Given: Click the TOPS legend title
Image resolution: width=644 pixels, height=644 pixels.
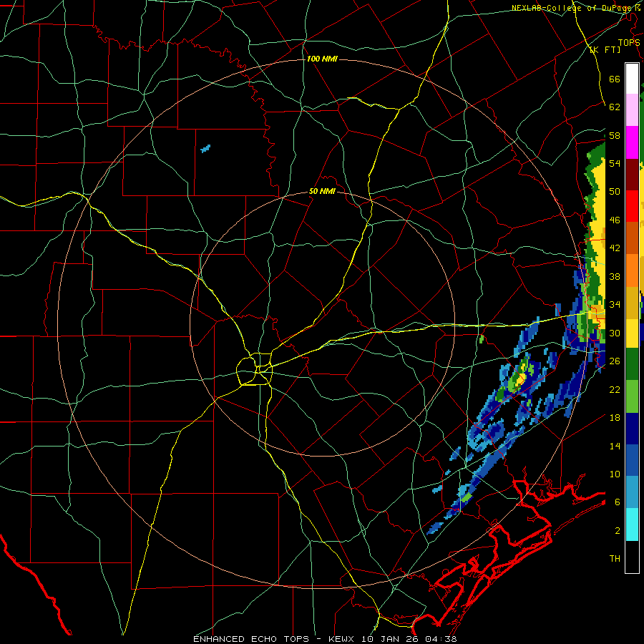Looking at the screenshot, I should point(629,42).
